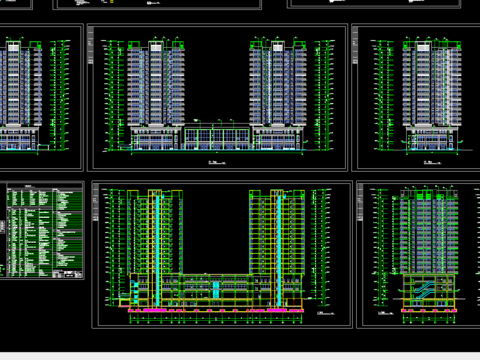
Task: Select the single-tower side elevation sheet at top right
Action: click(x=416, y=98)
